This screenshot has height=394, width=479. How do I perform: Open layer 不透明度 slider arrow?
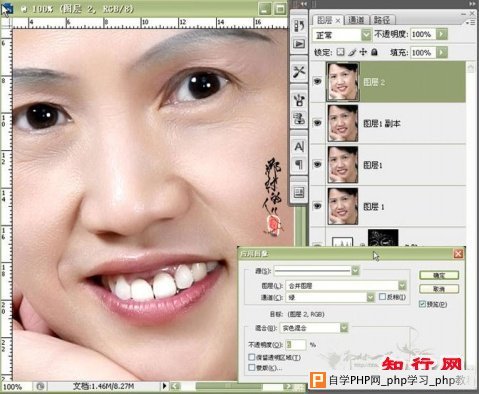pos(442,34)
